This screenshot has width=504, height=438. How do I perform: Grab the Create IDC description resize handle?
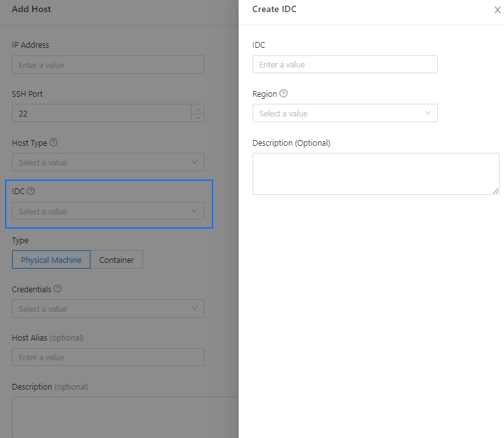[496, 191]
